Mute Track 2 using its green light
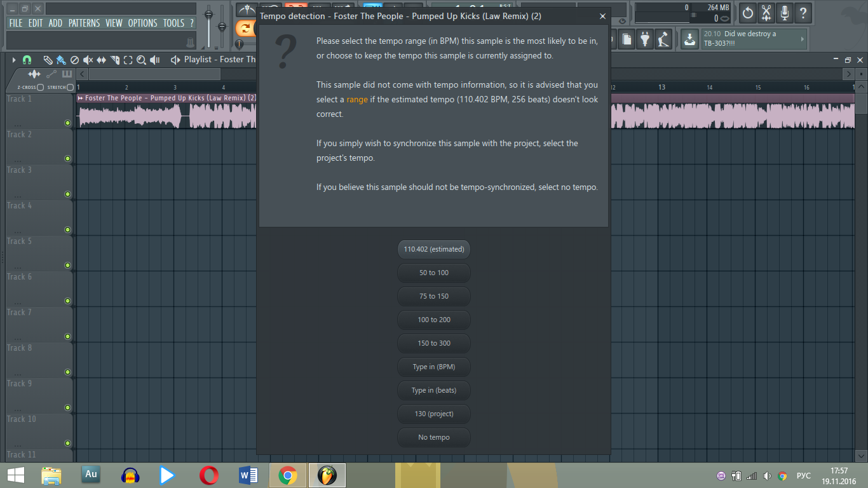The height and width of the screenshot is (488, 868). (67, 159)
